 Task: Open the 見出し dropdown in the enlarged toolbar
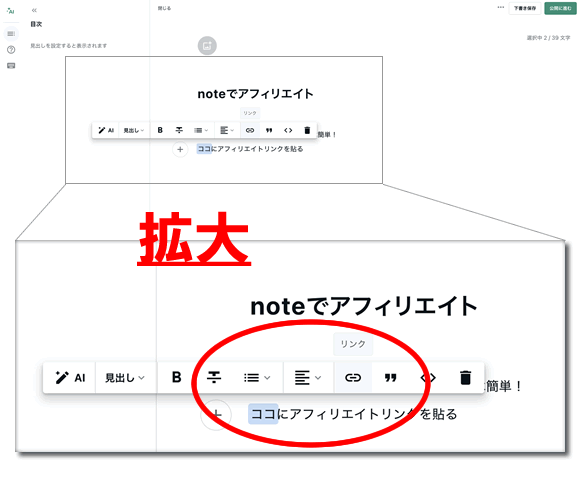125,378
